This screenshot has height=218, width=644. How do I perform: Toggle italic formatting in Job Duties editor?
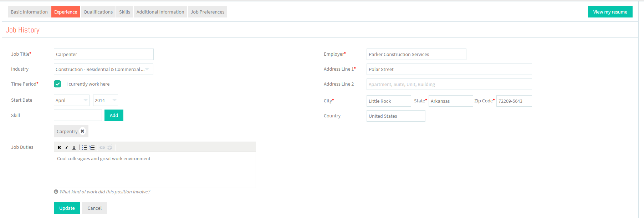(x=66, y=147)
